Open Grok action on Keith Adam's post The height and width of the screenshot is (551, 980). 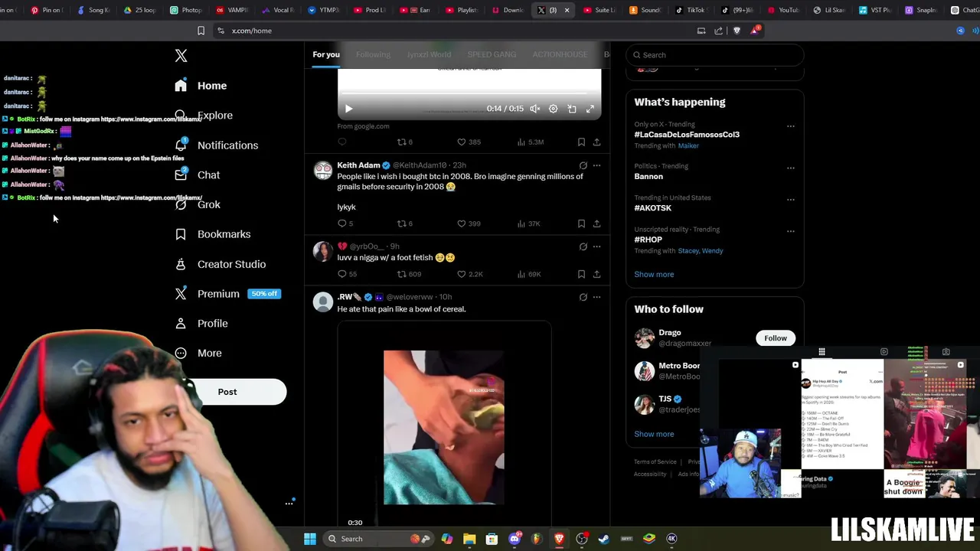coord(583,165)
